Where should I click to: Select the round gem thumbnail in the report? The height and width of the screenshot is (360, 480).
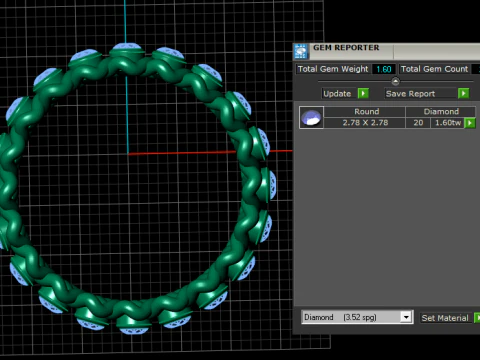coord(311,117)
